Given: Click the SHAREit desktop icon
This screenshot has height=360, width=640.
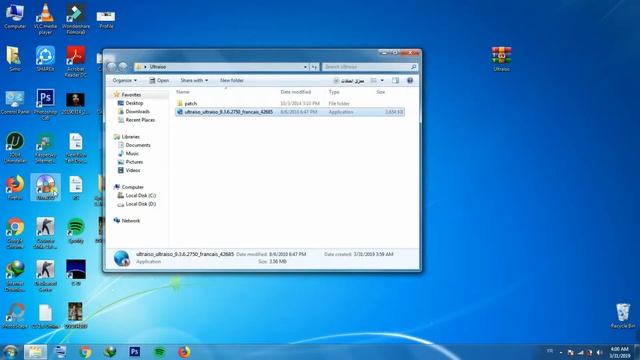Looking at the screenshot, I should (x=45, y=59).
